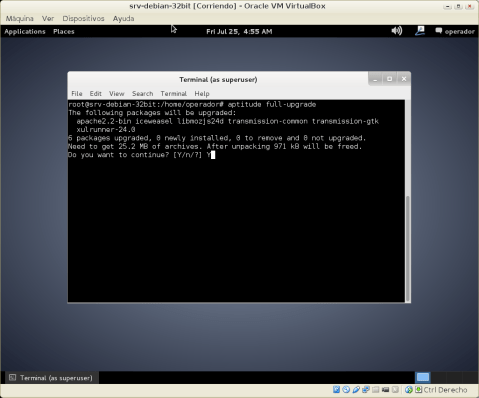The image size is (479, 398).
Task: Click the network adapters status icon
Action: click(x=366, y=389)
